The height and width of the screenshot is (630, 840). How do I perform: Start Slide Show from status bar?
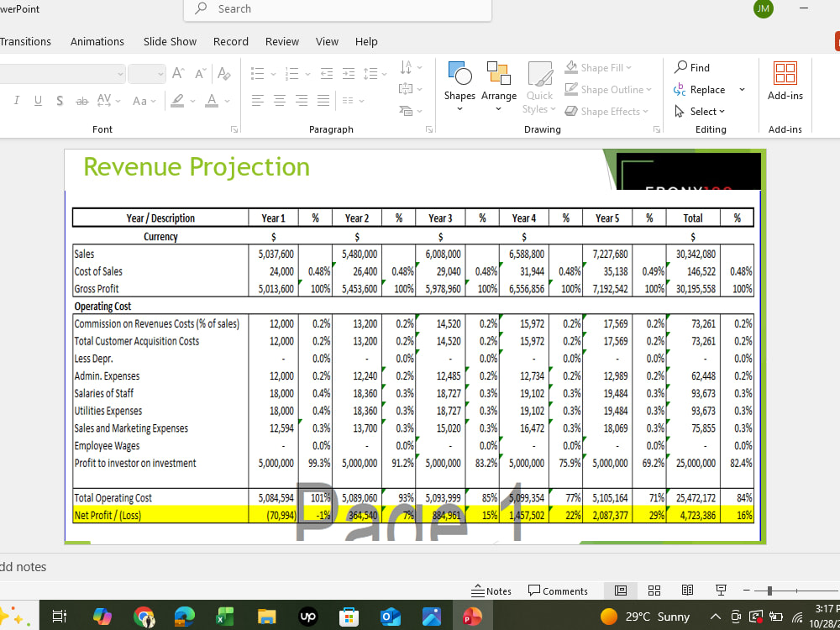pos(721,591)
